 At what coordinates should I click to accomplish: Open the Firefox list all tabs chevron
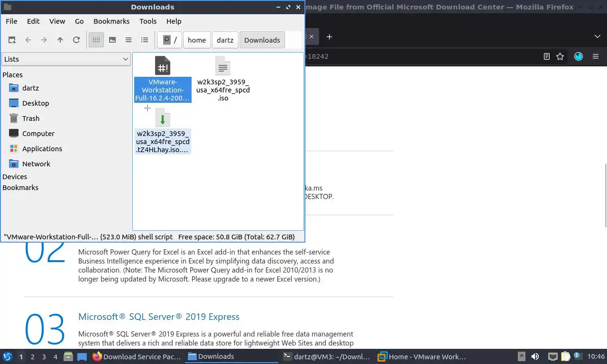point(598,36)
